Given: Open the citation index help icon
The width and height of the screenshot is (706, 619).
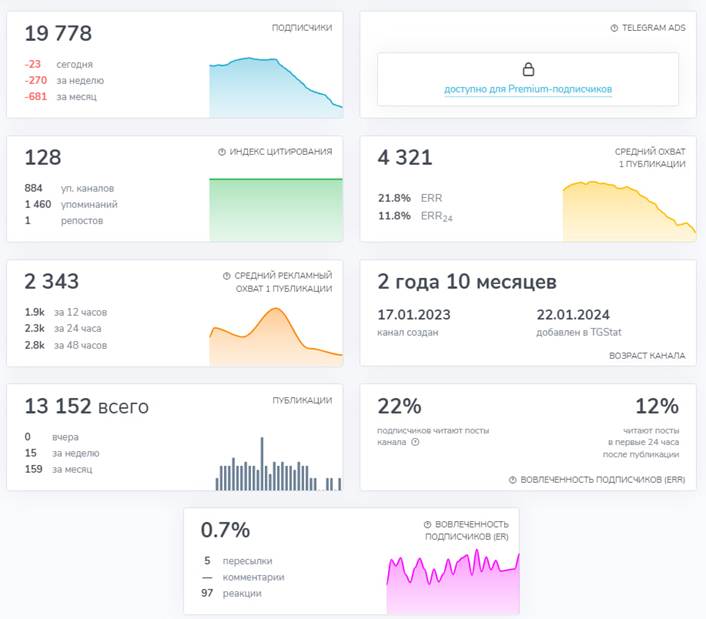Looking at the screenshot, I should coord(222,152).
